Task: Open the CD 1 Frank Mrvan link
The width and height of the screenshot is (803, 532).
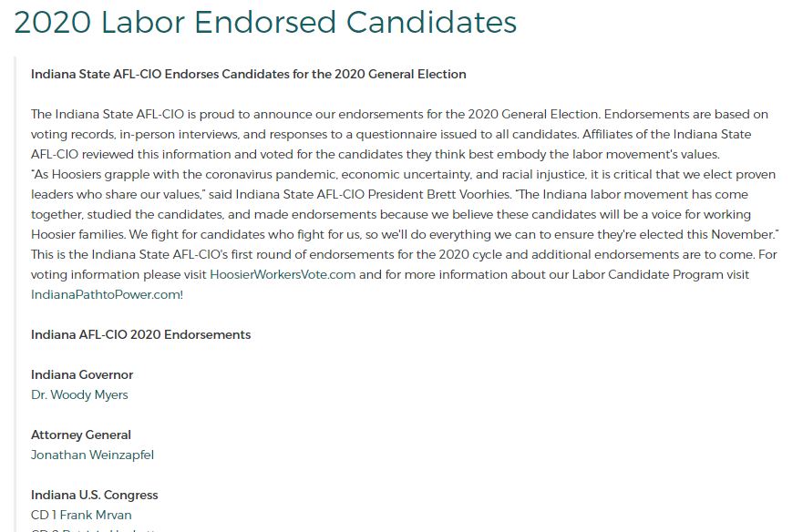Action: 81,515
